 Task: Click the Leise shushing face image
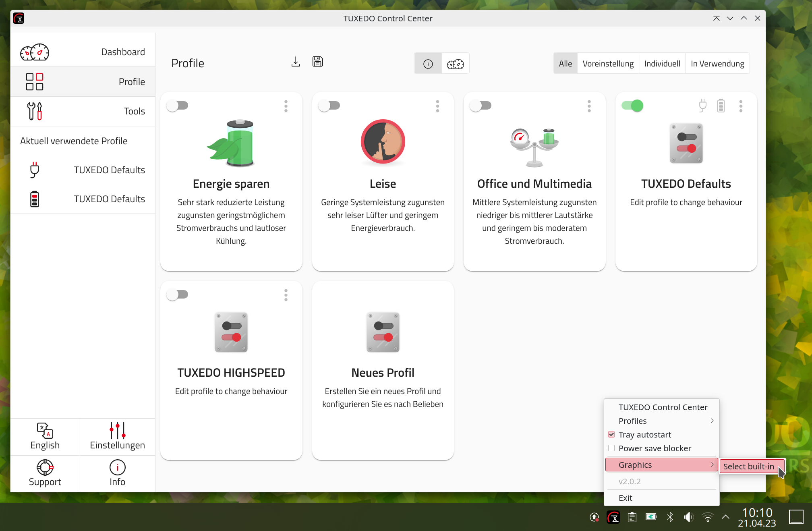tap(383, 142)
